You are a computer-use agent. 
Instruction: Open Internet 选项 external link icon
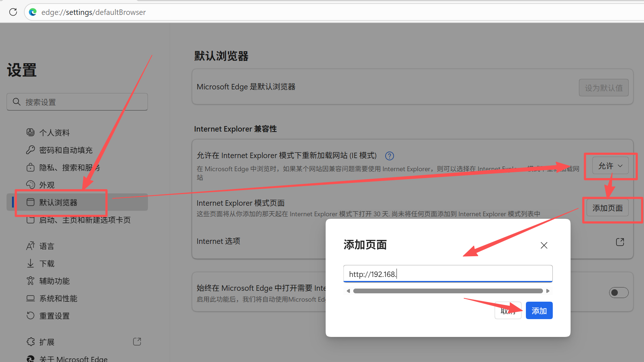(620, 242)
